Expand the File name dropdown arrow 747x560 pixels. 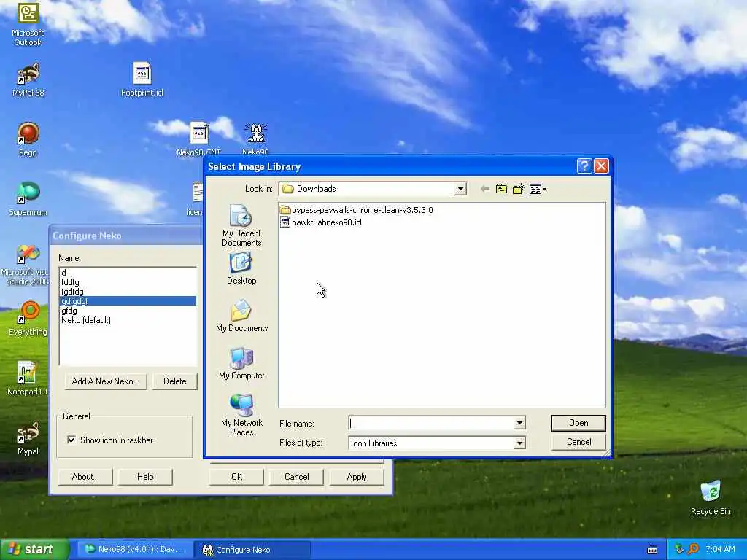519,423
